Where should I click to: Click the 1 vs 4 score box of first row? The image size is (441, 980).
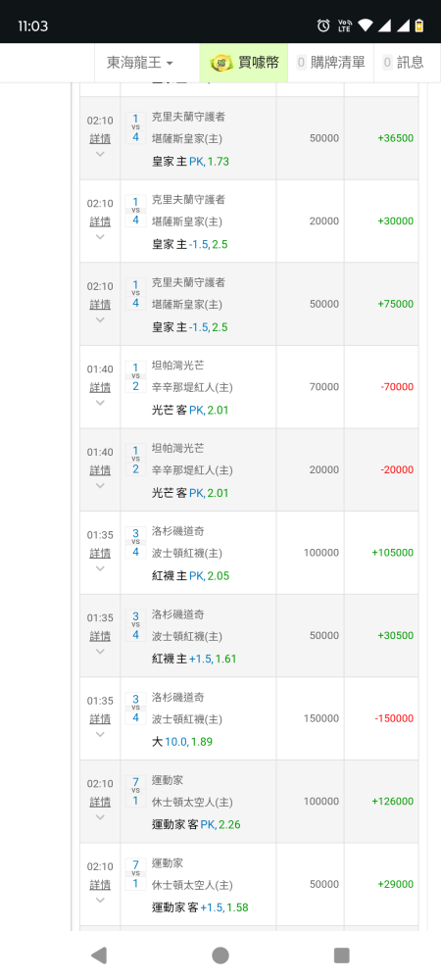coord(135,127)
